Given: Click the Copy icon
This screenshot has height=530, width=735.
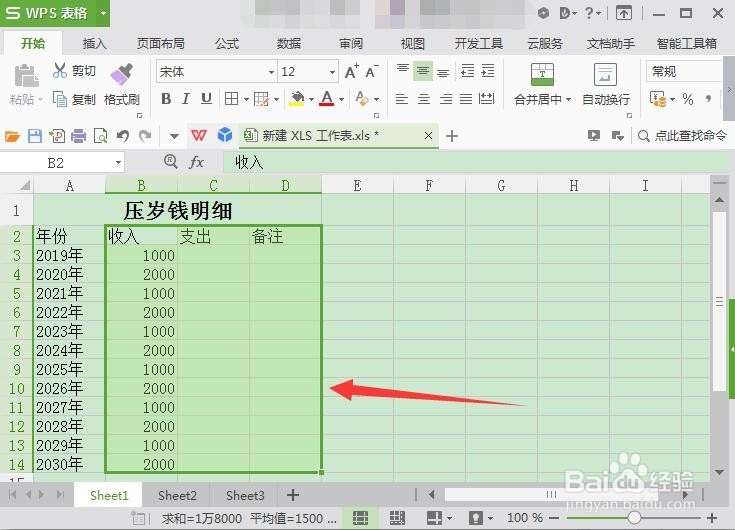Looking at the screenshot, I should click(x=60, y=99).
